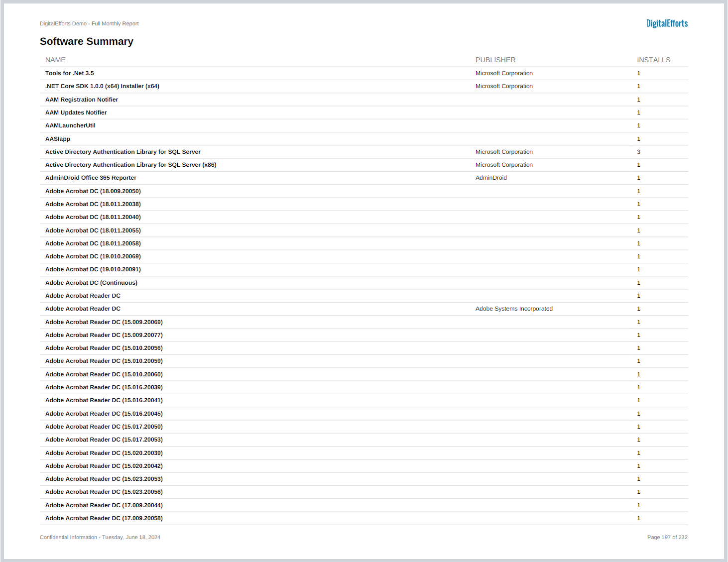Image resolution: width=728 pixels, height=562 pixels.
Task: Click 'Active Directory Authentication Library for SQL Server (x86)'
Action: 131,165
